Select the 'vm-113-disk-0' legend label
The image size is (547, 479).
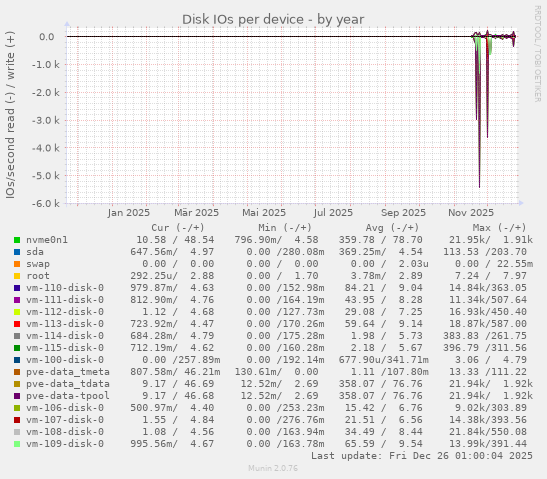[x=65, y=324]
